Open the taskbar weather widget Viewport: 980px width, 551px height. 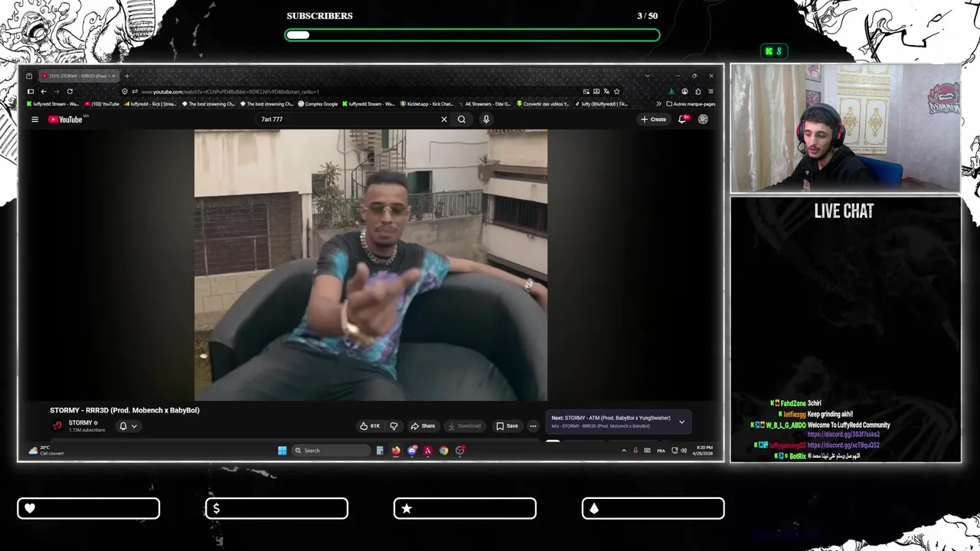click(46, 451)
